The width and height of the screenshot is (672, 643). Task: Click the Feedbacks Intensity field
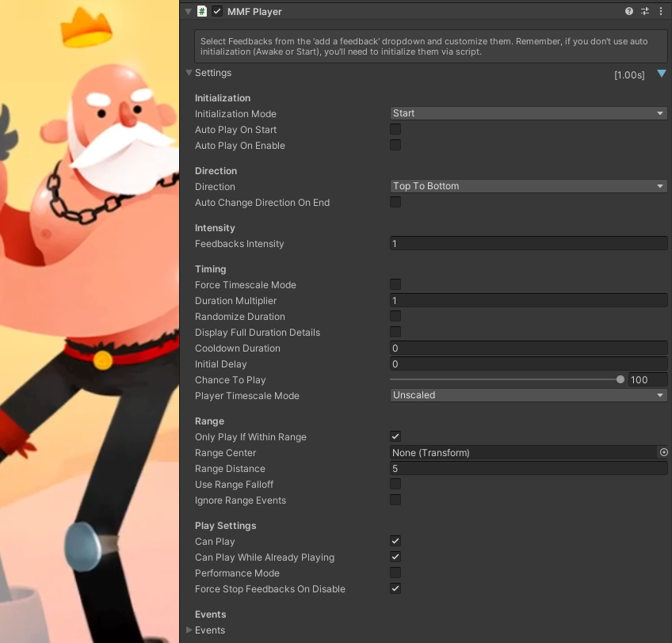click(528, 243)
